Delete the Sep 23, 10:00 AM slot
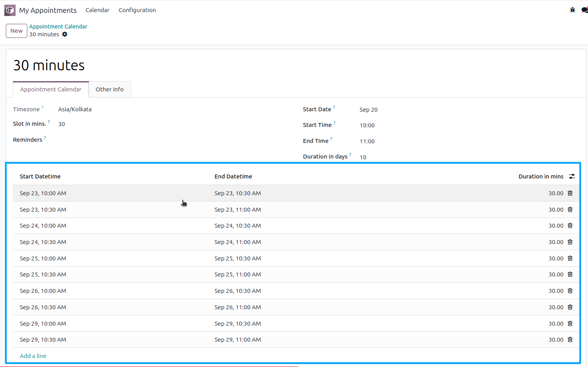 (x=570, y=193)
